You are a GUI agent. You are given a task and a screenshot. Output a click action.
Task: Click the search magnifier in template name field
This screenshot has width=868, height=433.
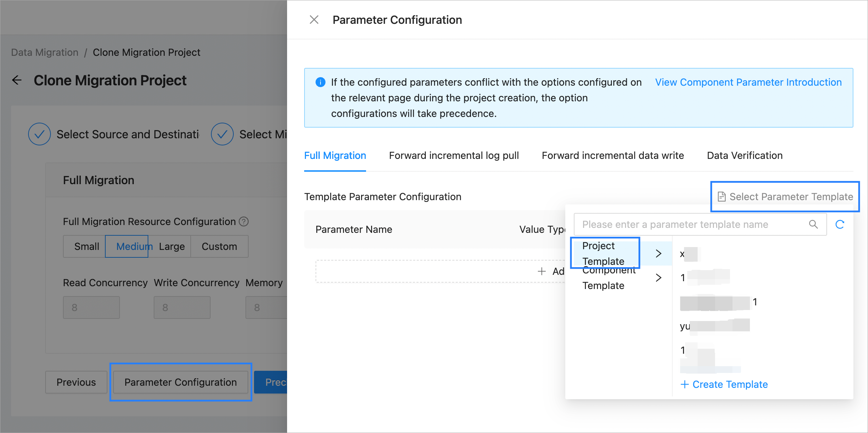(x=813, y=224)
